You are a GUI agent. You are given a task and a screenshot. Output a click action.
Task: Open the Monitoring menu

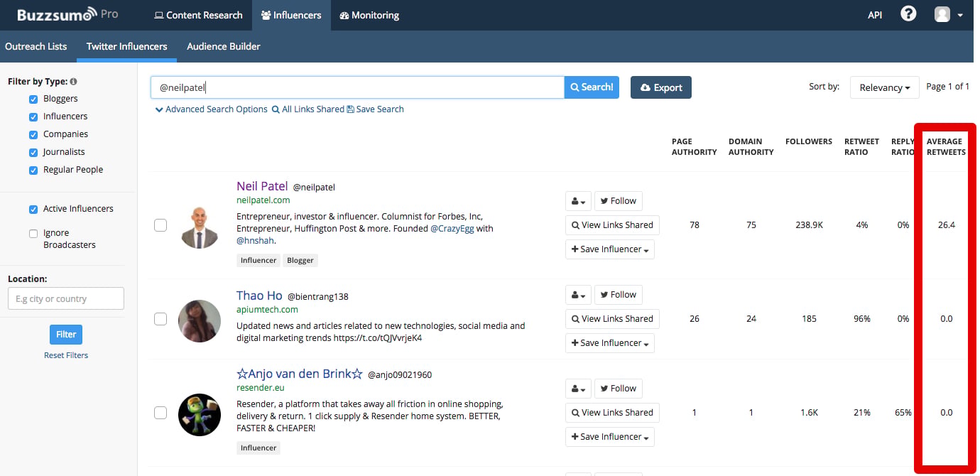[x=369, y=15]
